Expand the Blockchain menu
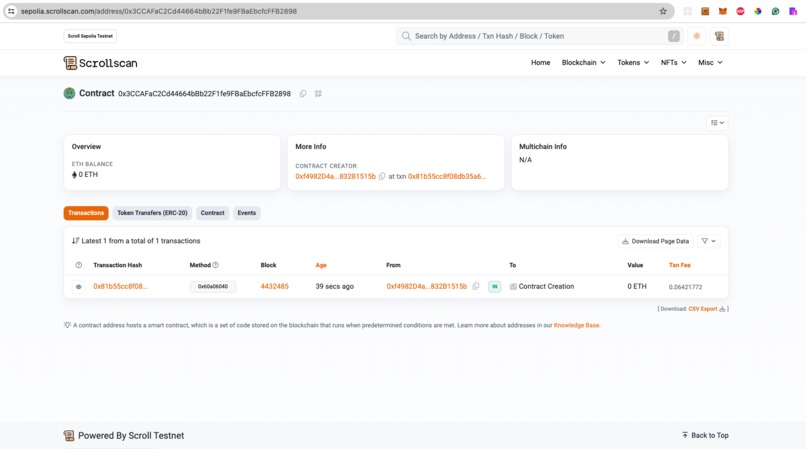The image size is (806, 449). pos(583,62)
